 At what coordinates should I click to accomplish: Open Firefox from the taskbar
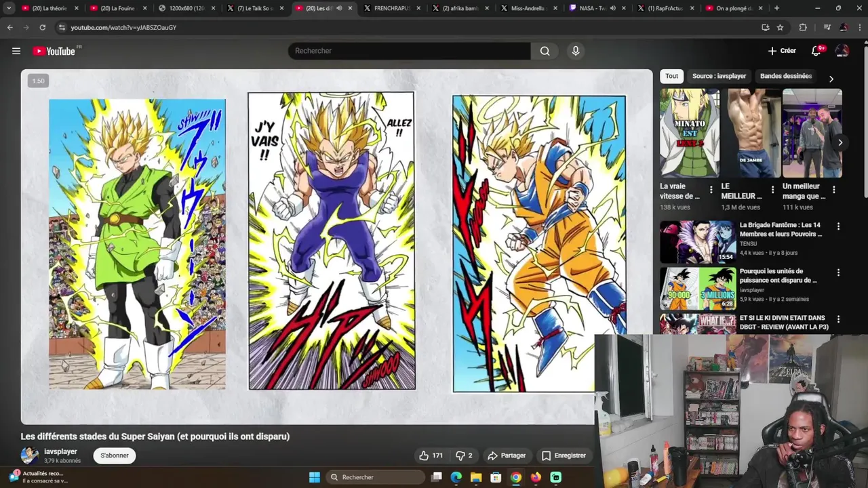pyautogui.click(x=536, y=477)
